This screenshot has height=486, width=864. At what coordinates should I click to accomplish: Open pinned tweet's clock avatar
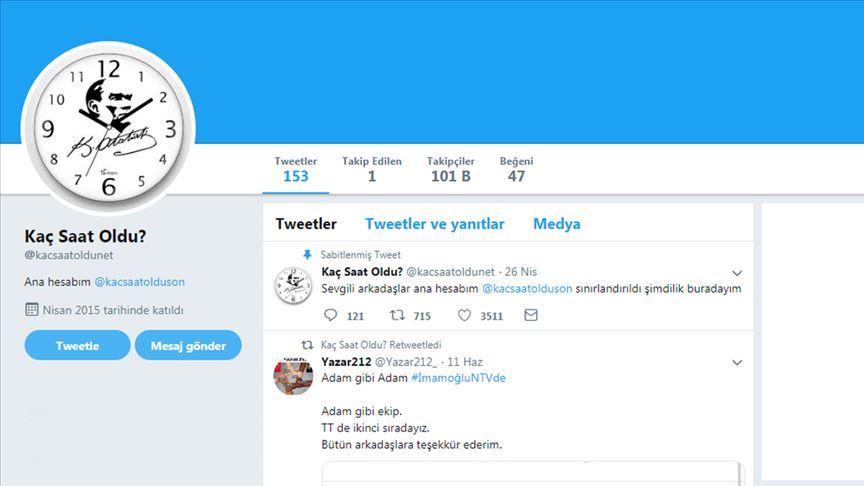point(293,285)
